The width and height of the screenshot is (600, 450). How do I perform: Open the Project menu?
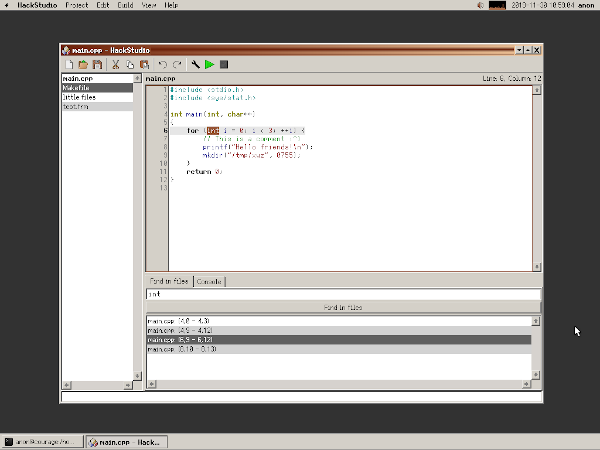pos(77,5)
